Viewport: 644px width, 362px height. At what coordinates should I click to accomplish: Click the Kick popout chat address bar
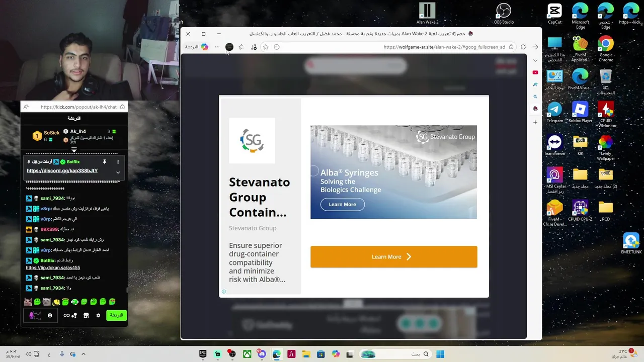(74, 107)
